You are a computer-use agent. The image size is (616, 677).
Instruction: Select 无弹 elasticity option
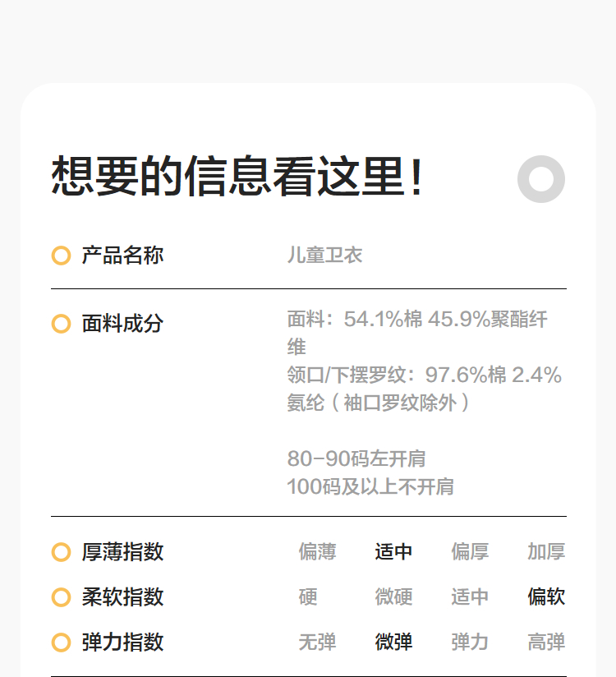tap(317, 642)
